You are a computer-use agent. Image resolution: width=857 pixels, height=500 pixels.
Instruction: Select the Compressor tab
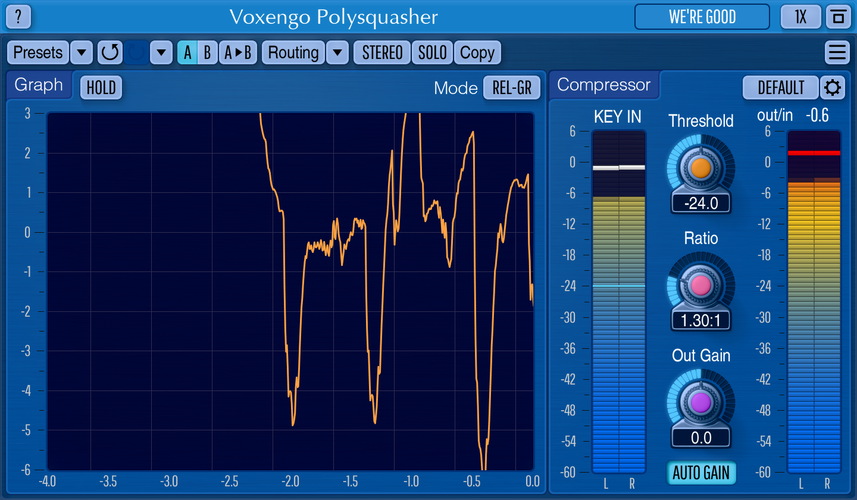[x=604, y=85]
